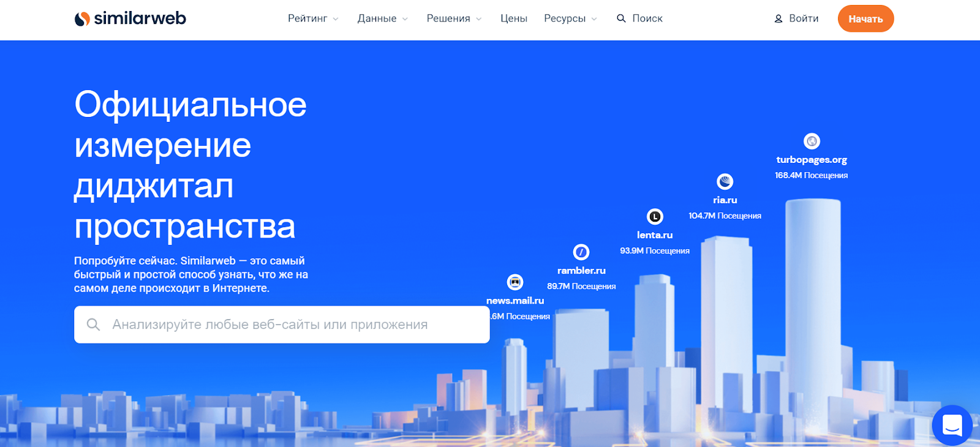The image size is (980, 447).
Task: Click the Официальное измерение headline
Action: 190,165
